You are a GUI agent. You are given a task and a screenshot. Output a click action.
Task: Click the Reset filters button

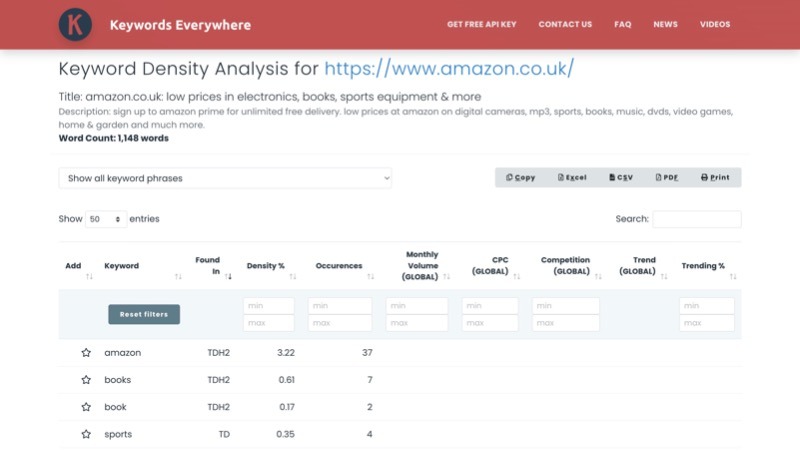pyautogui.click(x=144, y=314)
